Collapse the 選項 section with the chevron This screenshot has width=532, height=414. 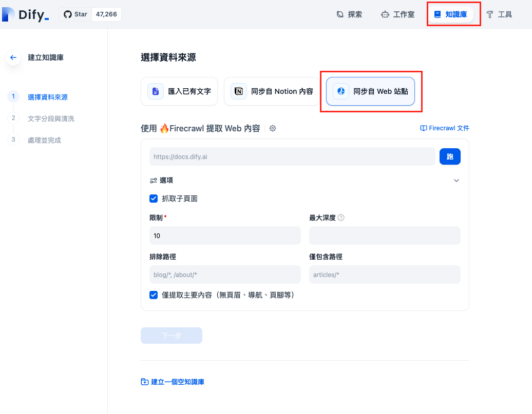point(456,181)
